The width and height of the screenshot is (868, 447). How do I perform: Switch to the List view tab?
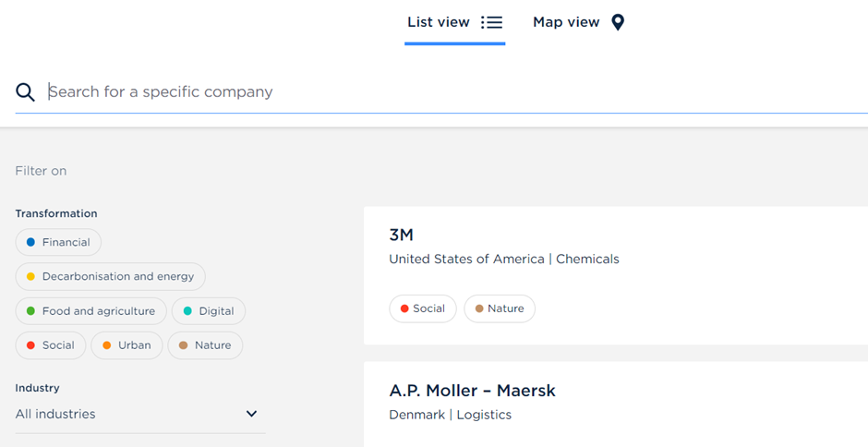454,23
